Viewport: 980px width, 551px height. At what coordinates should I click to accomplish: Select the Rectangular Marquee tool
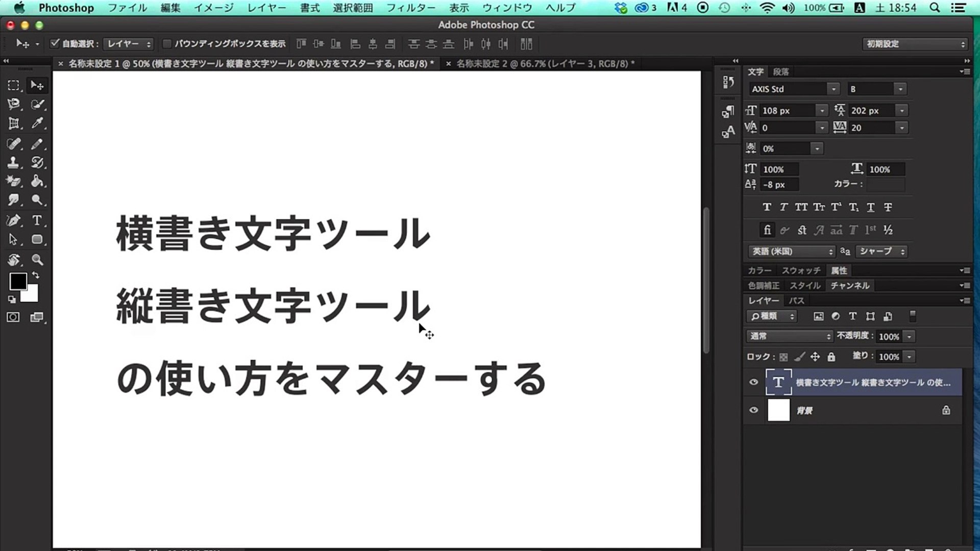tap(13, 85)
